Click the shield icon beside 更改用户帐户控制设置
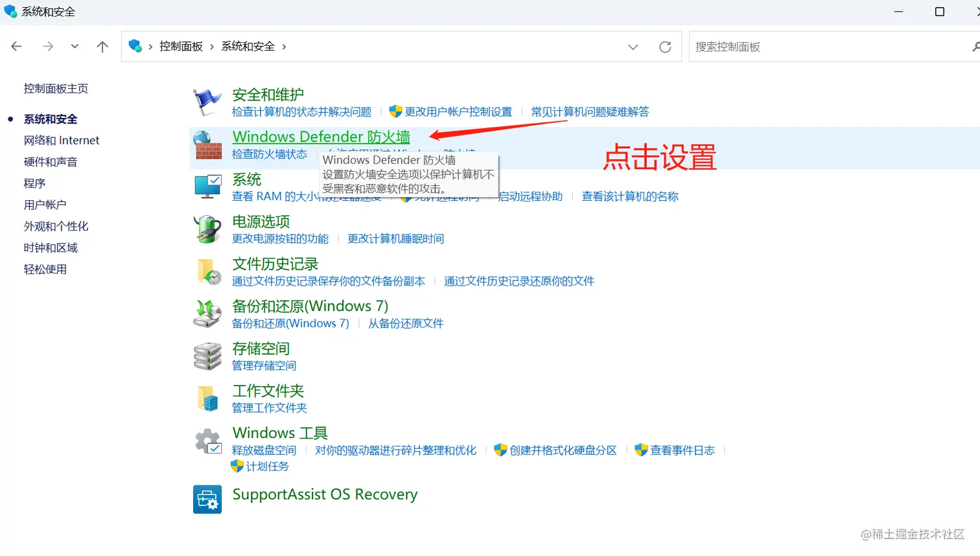 [395, 112]
